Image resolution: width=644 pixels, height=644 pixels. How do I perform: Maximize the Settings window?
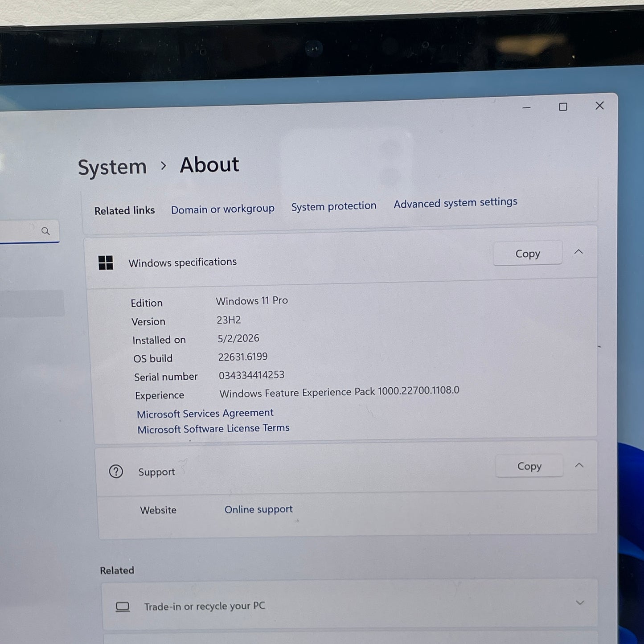[563, 107]
